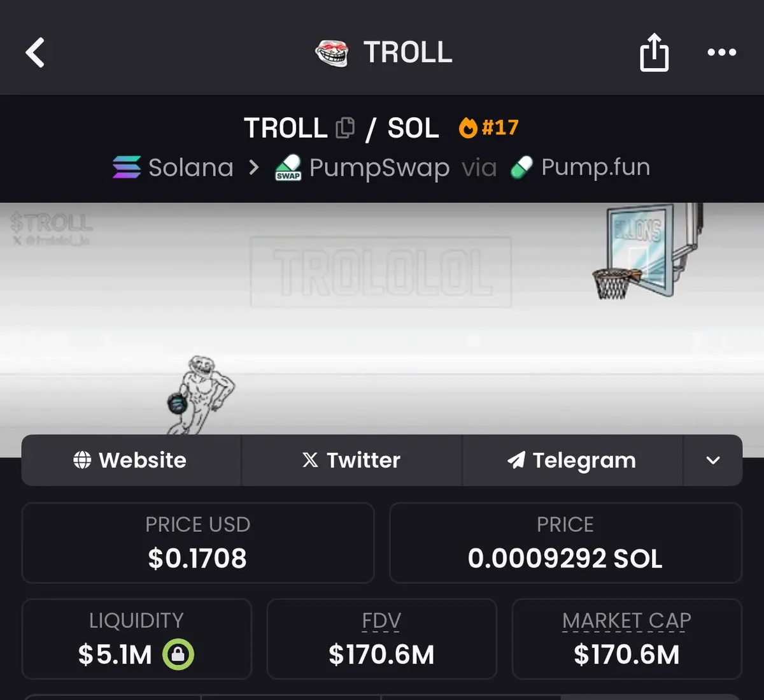764x700 pixels.
Task: Open the Twitter link
Action: 351,460
